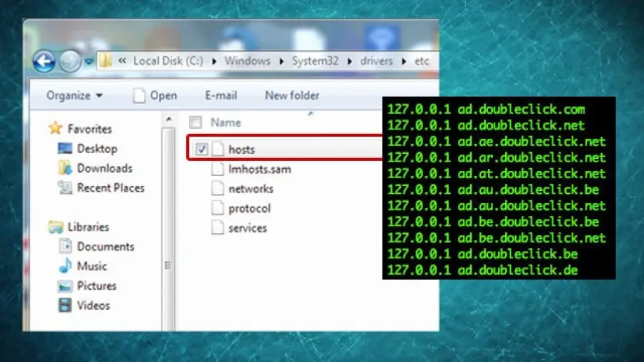Viewport: 644px width, 362px height.
Task: Toggle the select-all checkbox near Name
Action: [195, 122]
